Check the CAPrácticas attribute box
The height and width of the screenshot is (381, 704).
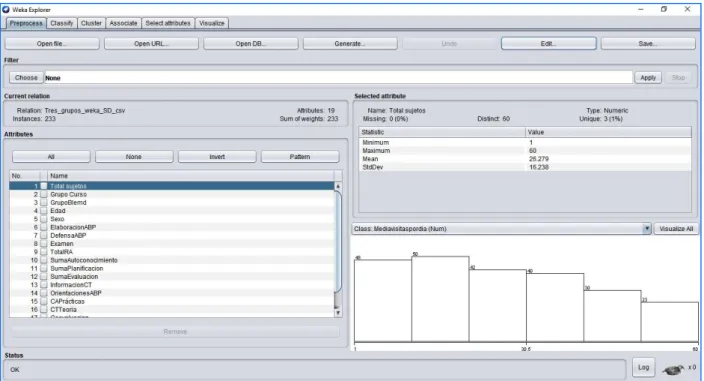[x=44, y=302]
